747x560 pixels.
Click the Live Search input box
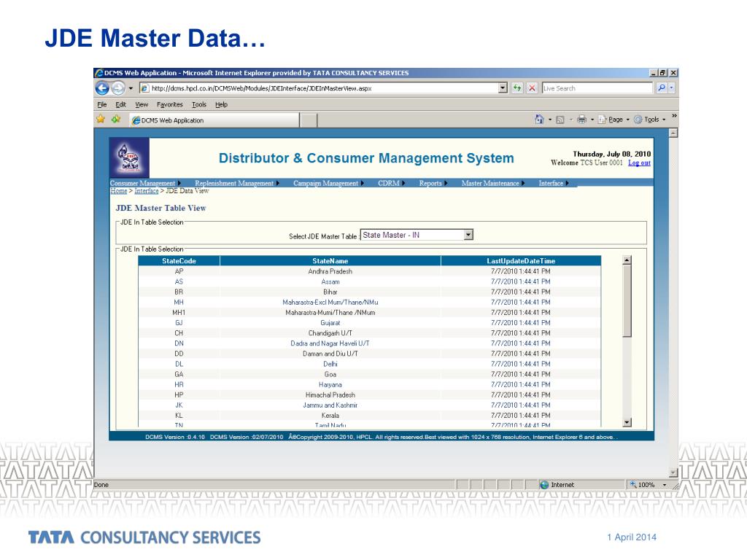tap(597, 88)
